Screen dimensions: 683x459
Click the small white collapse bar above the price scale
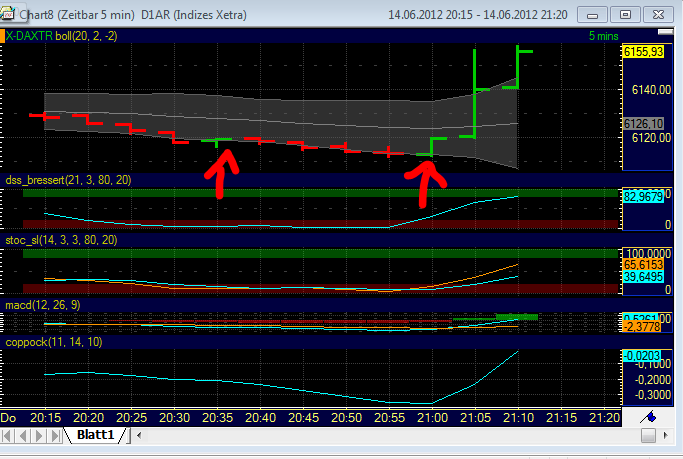coord(665,32)
